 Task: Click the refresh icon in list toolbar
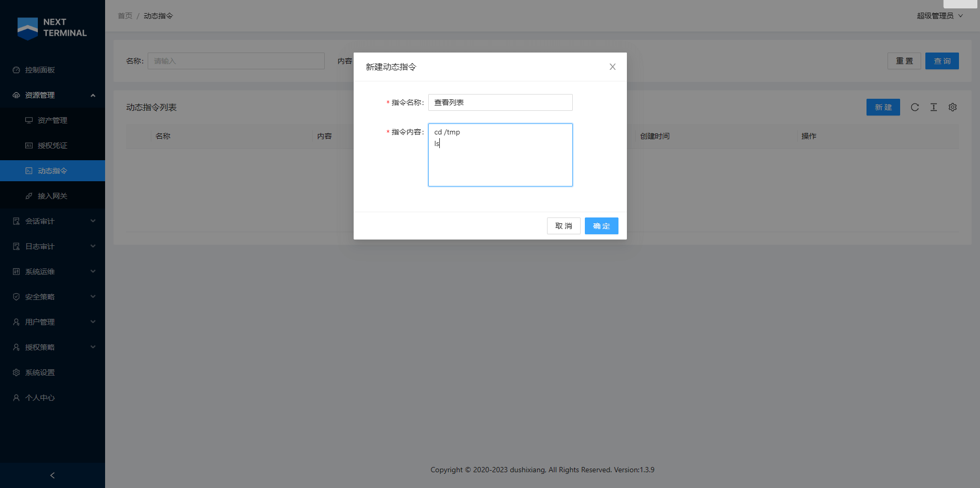915,107
